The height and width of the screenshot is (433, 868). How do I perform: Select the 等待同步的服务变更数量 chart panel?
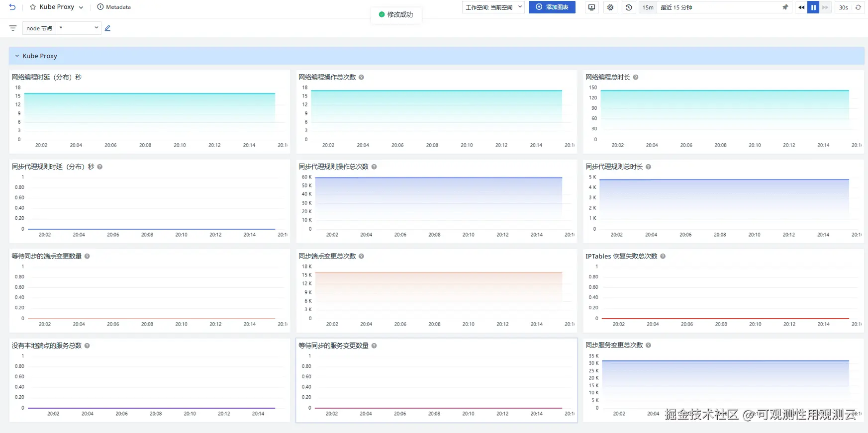click(x=436, y=380)
